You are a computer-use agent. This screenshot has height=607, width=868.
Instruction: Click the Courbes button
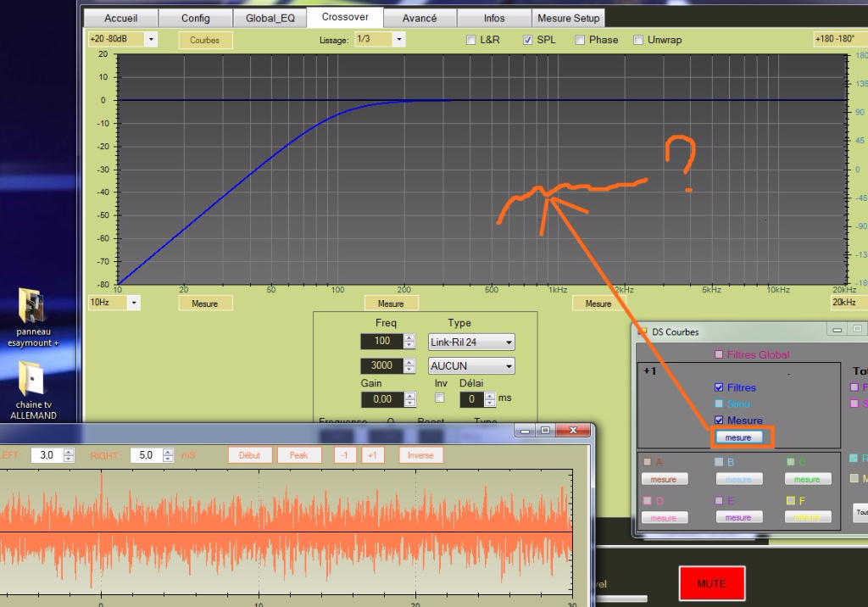click(x=204, y=40)
